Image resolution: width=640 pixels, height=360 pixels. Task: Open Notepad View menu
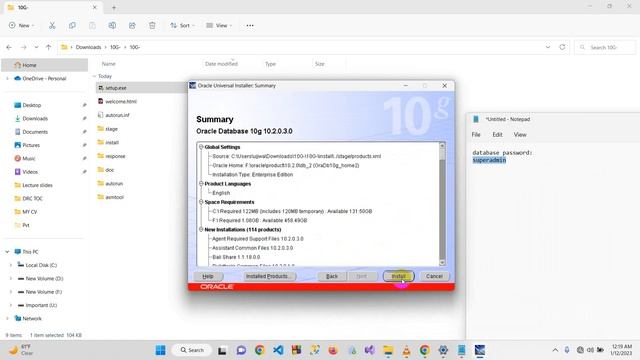coord(520,135)
